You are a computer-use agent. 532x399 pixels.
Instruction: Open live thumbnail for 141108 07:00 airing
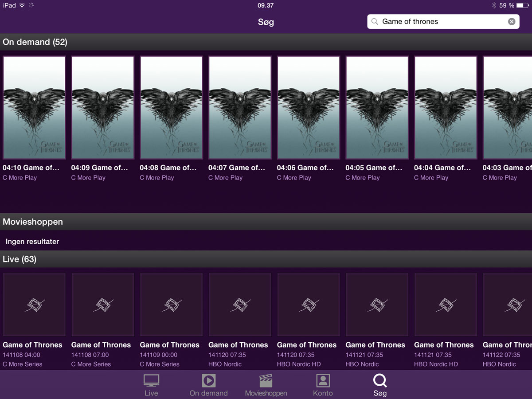(x=103, y=305)
